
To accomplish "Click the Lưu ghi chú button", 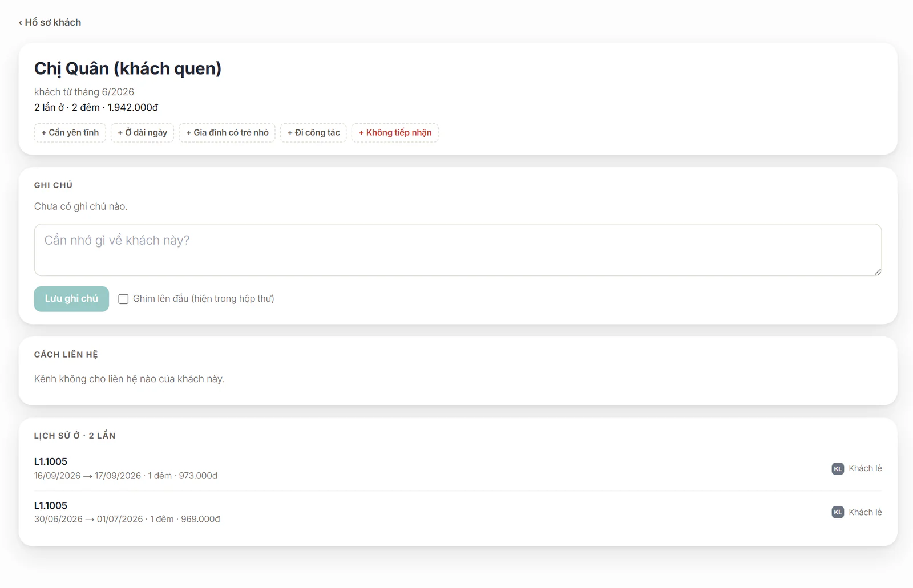I will pos(71,299).
